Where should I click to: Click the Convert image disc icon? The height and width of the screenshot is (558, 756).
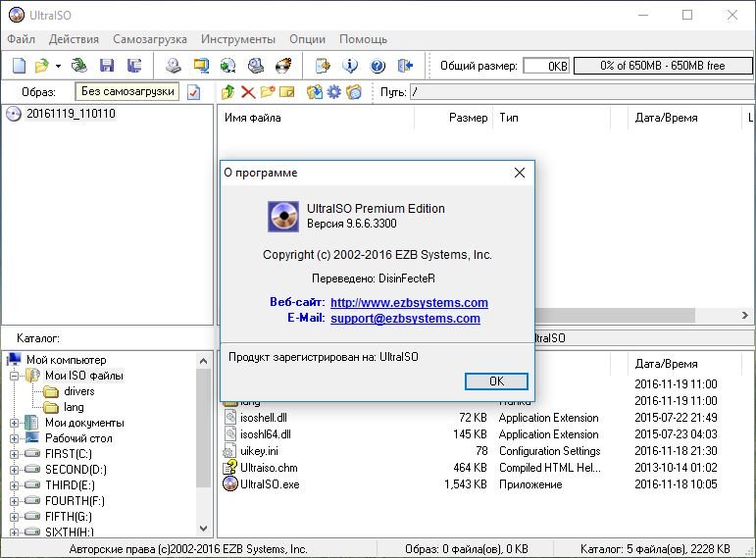228,65
